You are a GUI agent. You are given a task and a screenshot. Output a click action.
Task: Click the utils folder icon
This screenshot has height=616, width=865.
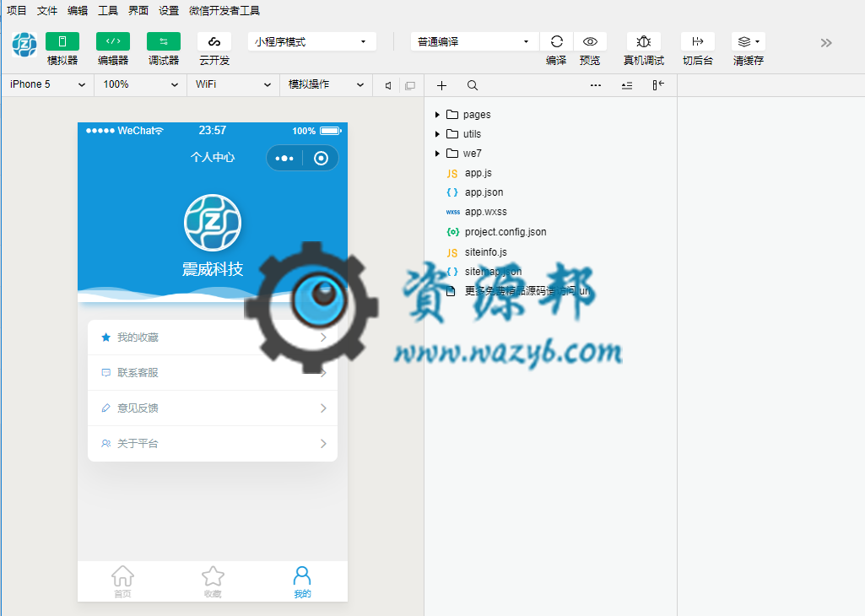[452, 133]
